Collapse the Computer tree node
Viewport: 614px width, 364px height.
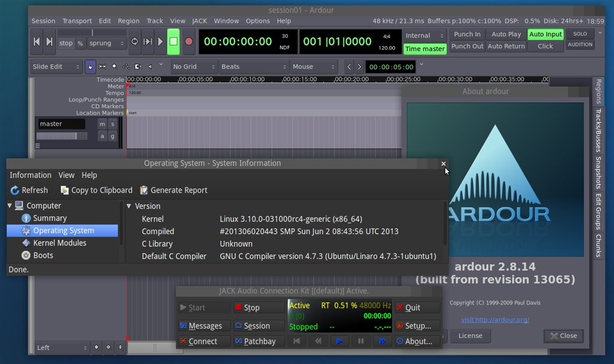10,206
